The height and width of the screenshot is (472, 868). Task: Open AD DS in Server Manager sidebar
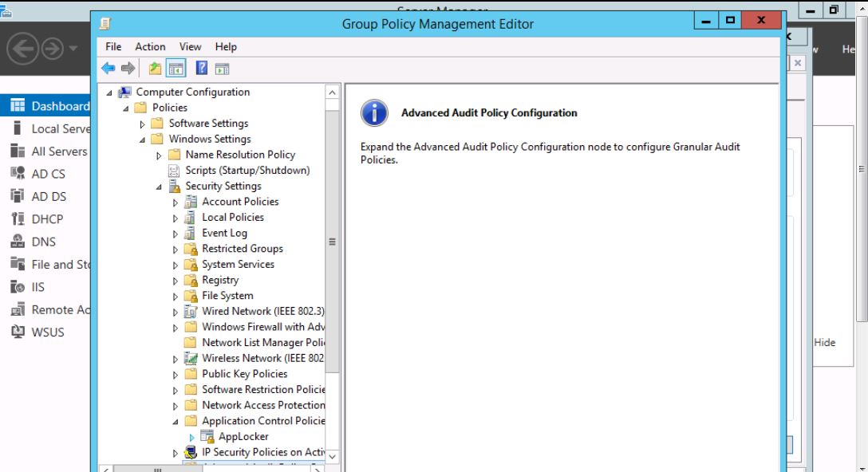point(48,197)
